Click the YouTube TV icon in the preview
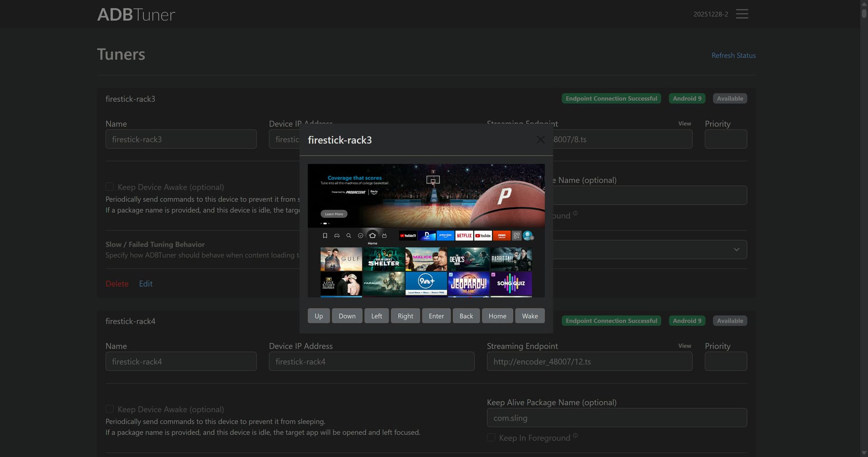Image resolution: width=868 pixels, height=457 pixels. (x=408, y=236)
